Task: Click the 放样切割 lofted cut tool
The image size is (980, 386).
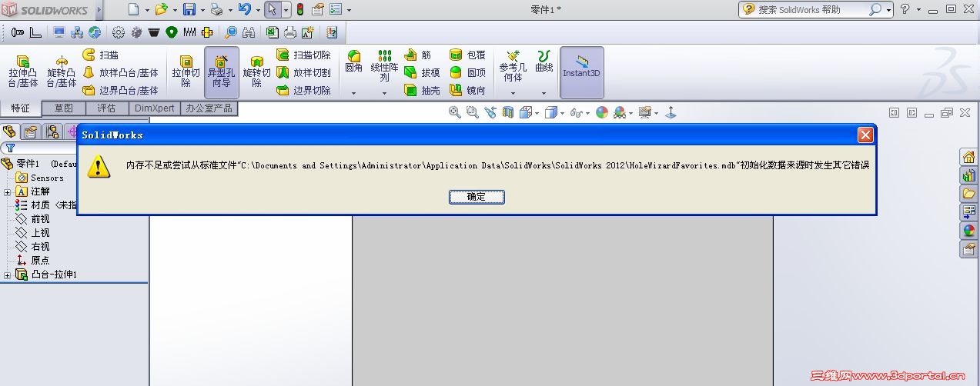Action: pos(303,72)
